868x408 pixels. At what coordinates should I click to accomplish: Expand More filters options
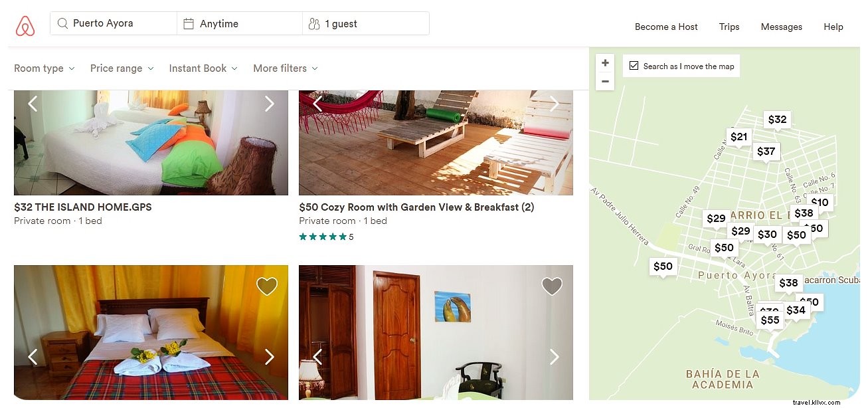click(285, 68)
